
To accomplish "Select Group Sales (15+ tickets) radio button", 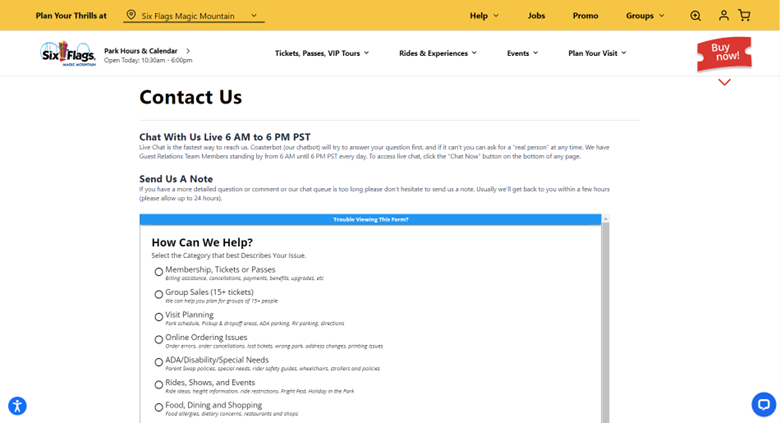I will click(159, 294).
